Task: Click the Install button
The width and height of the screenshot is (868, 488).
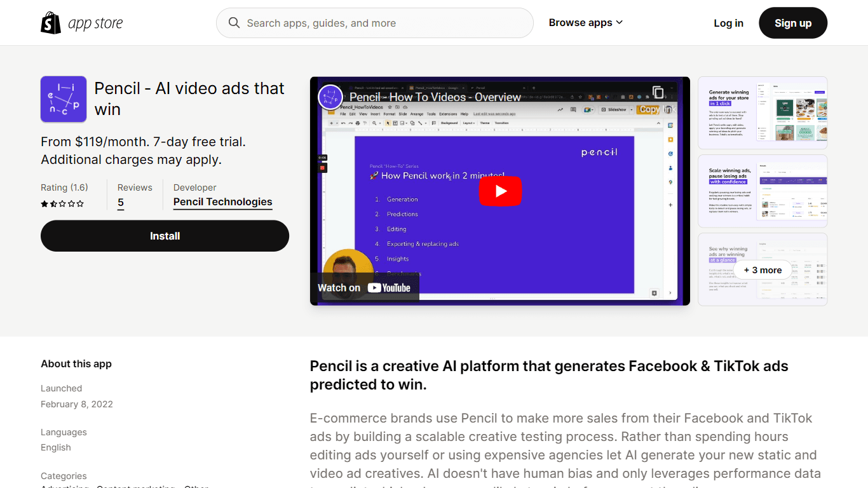Action: pos(165,236)
